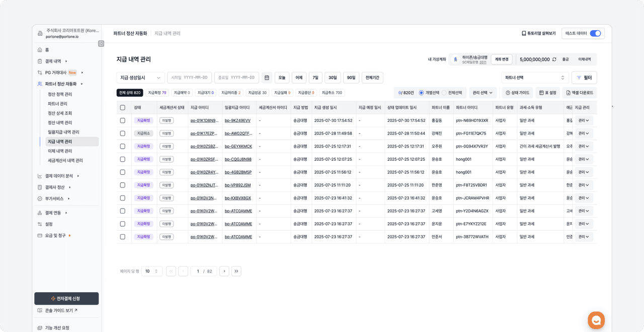Expand the 관리 선택 dropdown

pyautogui.click(x=482, y=93)
